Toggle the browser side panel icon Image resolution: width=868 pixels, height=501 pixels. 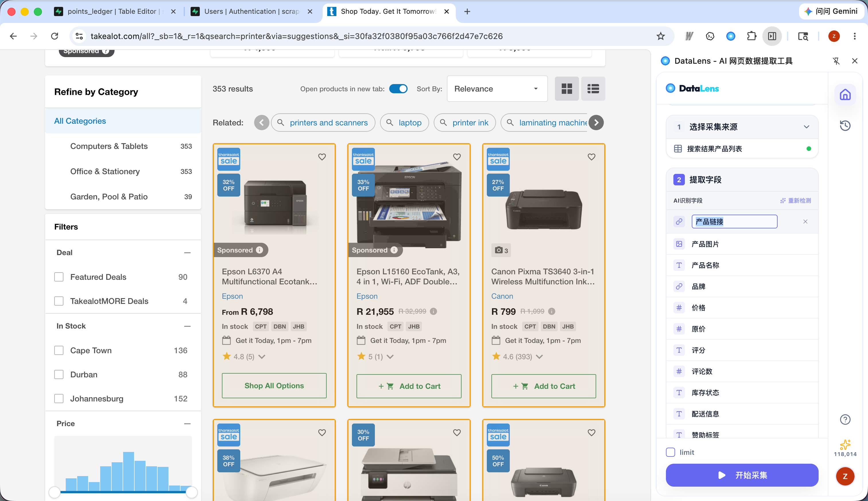point(772,36)
